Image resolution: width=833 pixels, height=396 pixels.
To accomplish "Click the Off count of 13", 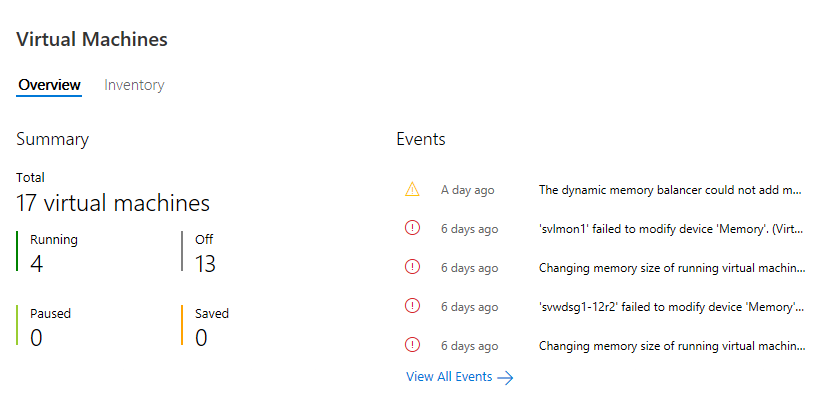I will tap(205, 264).
